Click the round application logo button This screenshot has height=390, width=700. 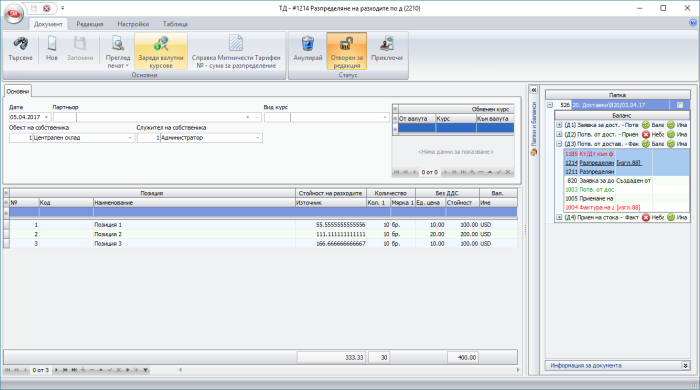[13, 14]
